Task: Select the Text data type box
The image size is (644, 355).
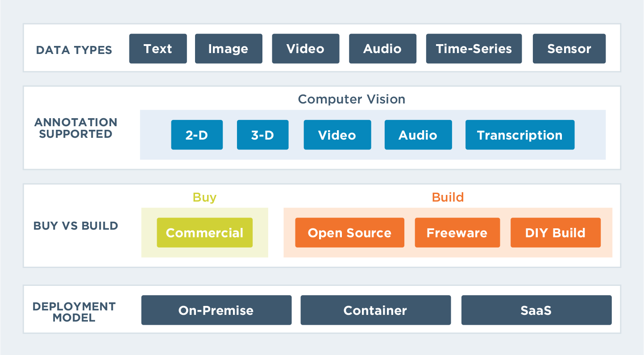Action: [158, 49]
